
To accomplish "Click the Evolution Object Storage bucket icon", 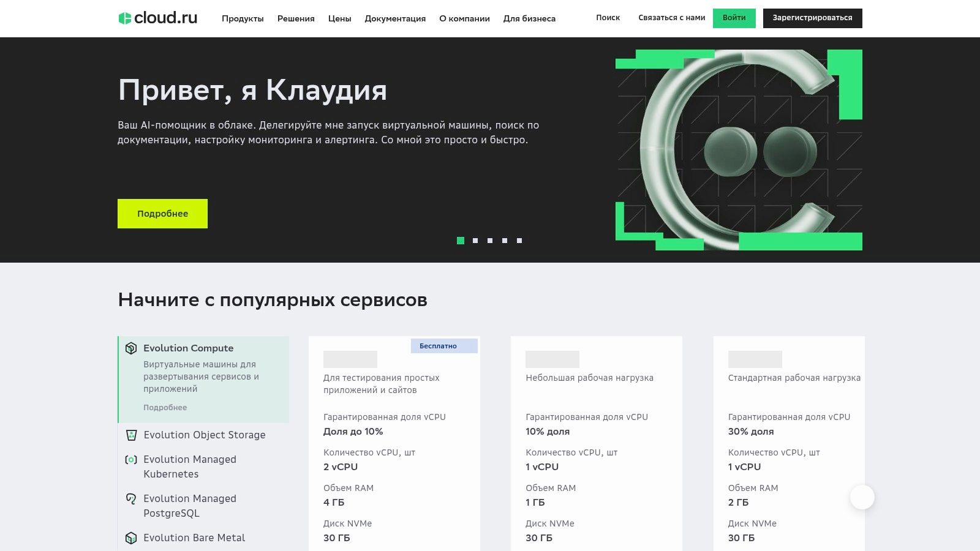I will pyautogui.click(x=131, y=435).
